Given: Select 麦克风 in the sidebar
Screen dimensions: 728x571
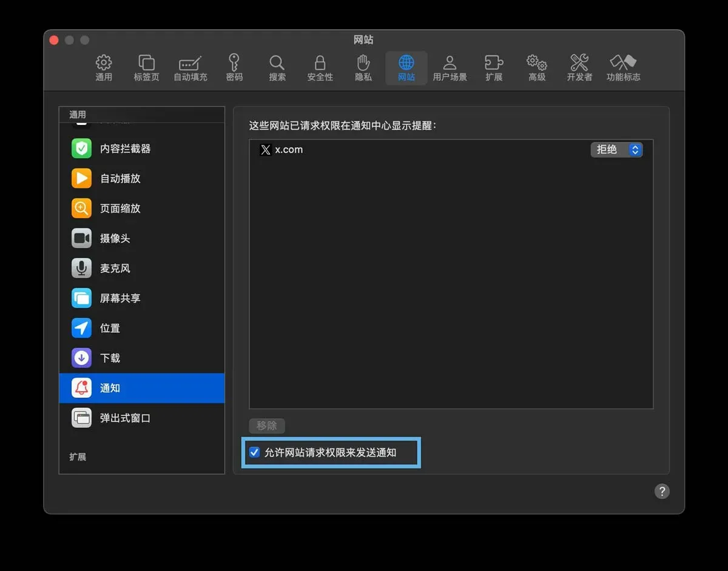Looking at the screenshot, I should pos(142,268).
